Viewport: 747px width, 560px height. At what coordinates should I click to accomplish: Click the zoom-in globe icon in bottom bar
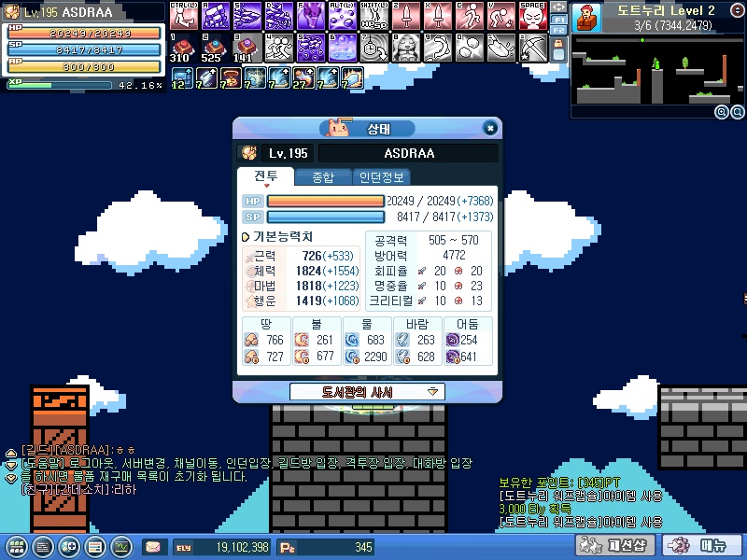coord(69,547)
